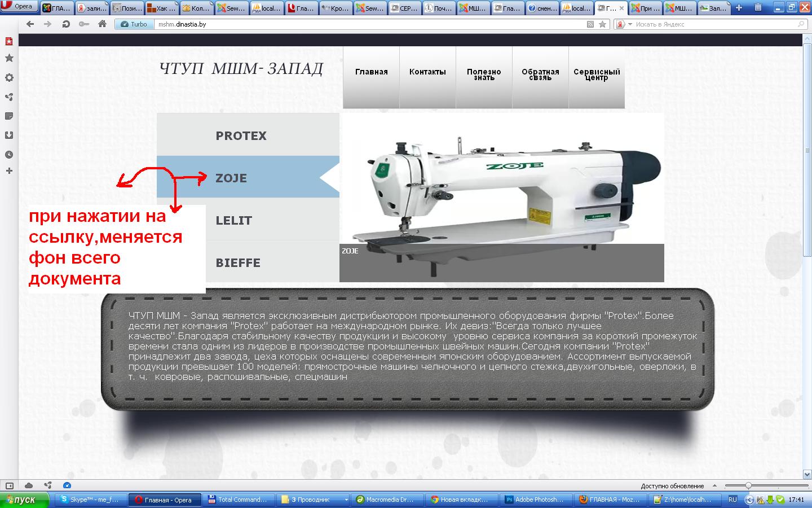
Task: Open Downloads panel in sidebar
Action: (x=9, y=135)
